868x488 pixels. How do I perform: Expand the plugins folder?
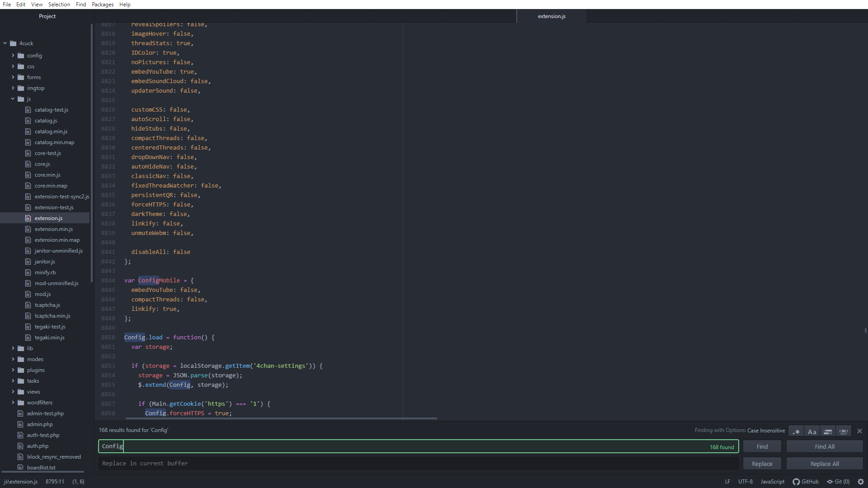13,370
